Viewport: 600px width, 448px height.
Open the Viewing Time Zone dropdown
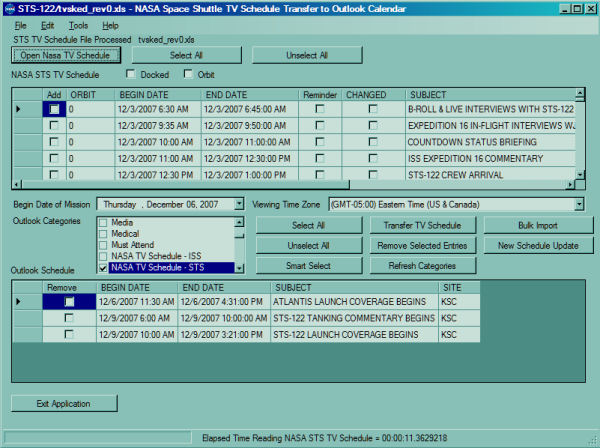coord(579,204)
